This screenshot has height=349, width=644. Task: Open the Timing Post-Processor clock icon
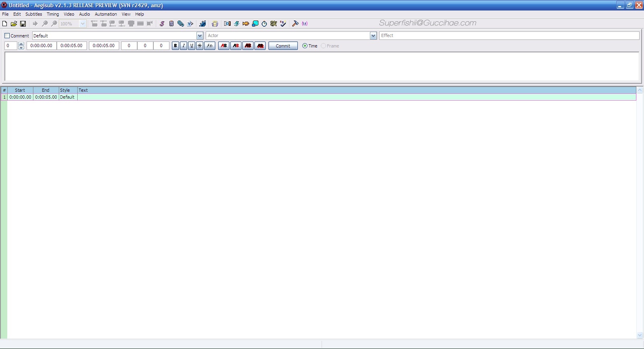[x=264, y=24]
